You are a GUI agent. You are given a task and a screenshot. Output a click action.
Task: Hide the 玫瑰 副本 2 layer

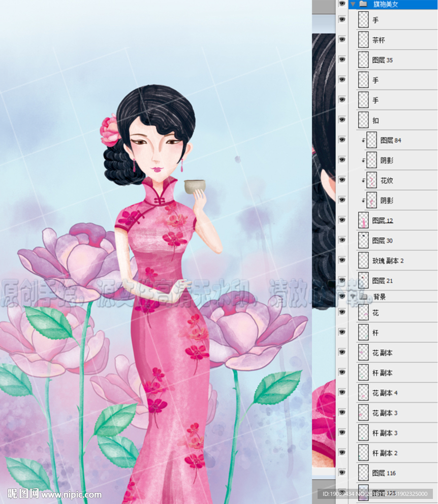click(342, 260)
